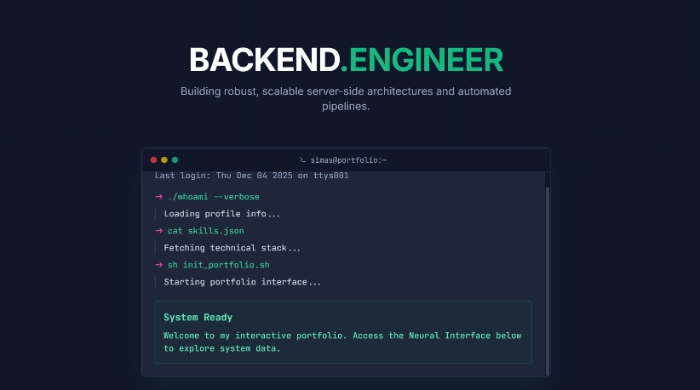
Task: Click the 'simas@portfolio:~' terminal title
Action: (x=349, y=160)
